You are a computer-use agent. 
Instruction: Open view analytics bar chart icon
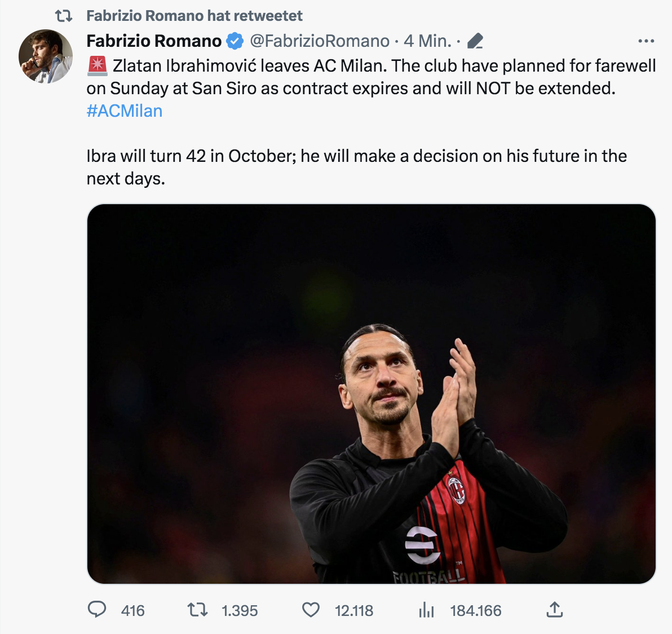pos(426,610)
